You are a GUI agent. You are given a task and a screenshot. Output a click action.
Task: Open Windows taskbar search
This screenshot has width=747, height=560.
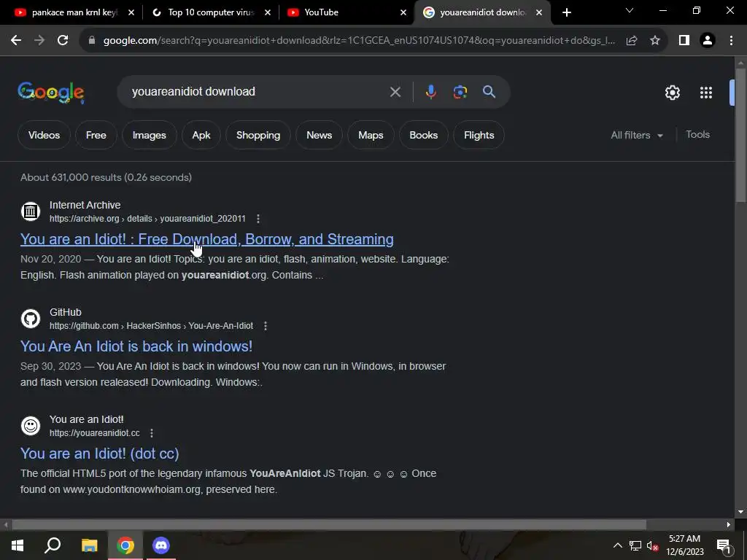coord(53,545)
